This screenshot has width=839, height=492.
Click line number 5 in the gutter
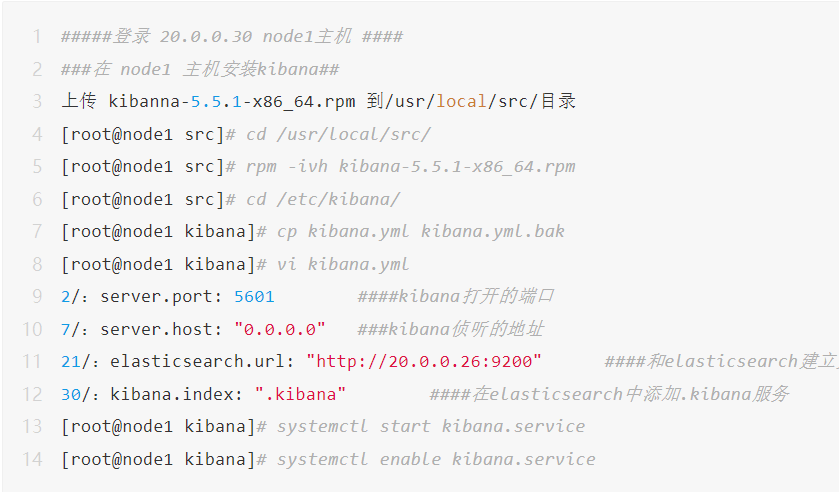(x=37, y=166)
